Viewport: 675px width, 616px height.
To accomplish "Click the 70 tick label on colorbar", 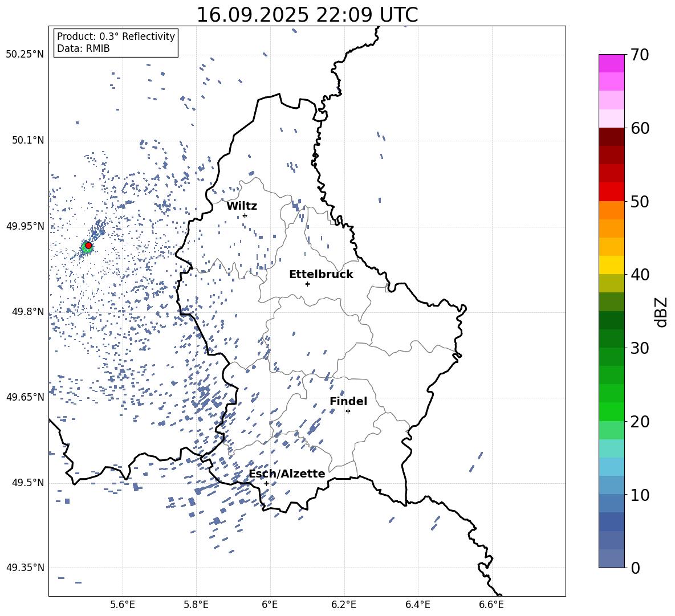I will point(639,55).
